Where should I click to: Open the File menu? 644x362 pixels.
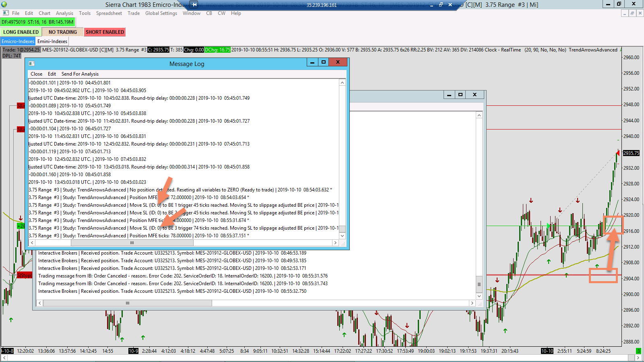16,13
